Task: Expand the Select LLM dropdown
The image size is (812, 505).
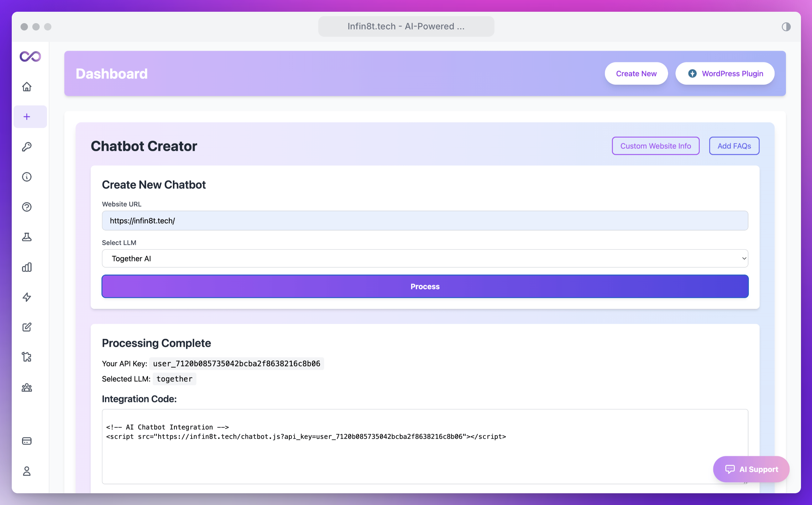Action: (425, 258)
